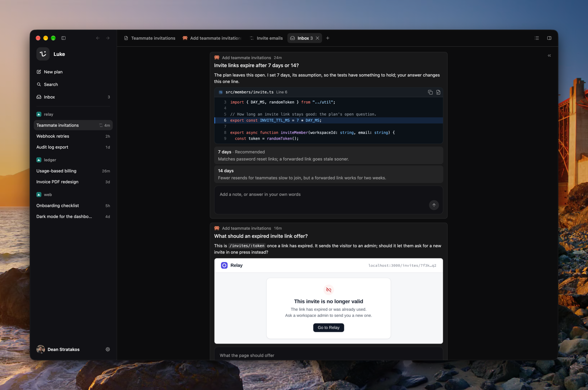Open Add teammate invitations link, 16m card
The height and width of the screenshot is (390, 588).
pyautogui.click(x=246, y=228)
